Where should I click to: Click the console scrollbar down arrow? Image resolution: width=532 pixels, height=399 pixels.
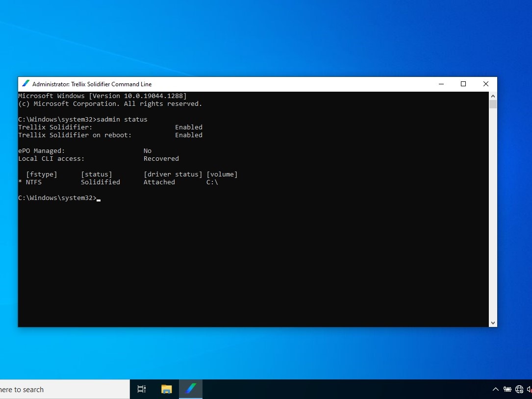[x=493, y=323]
